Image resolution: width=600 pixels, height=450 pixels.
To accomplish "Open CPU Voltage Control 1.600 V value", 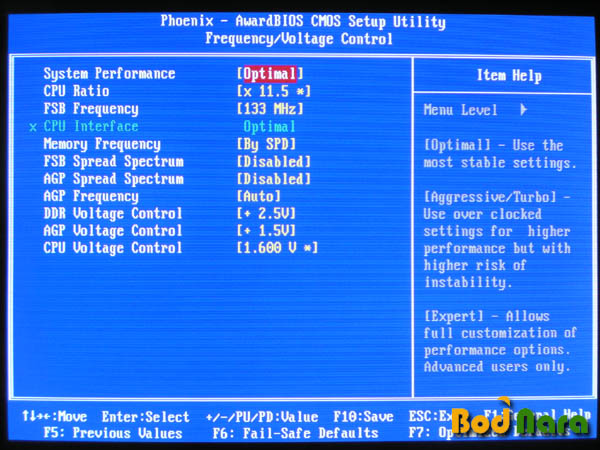I will [277, 248].
